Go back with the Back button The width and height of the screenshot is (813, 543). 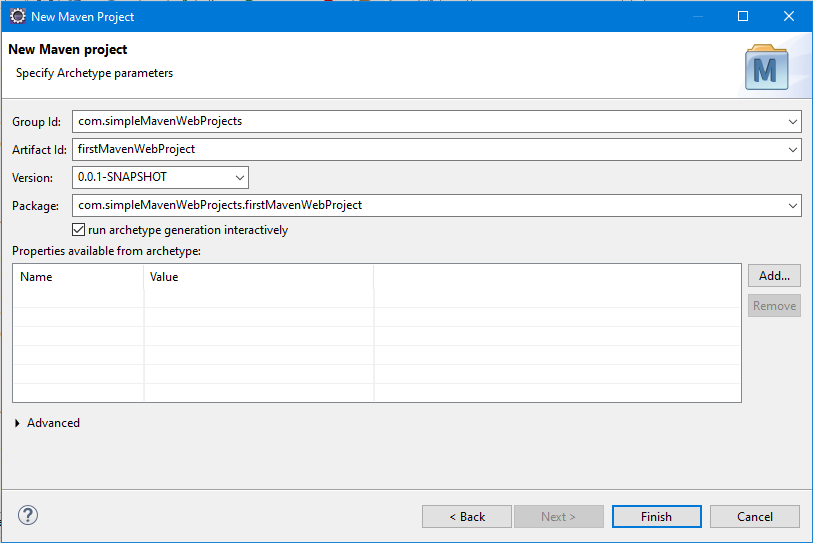(x=467, y=517)
